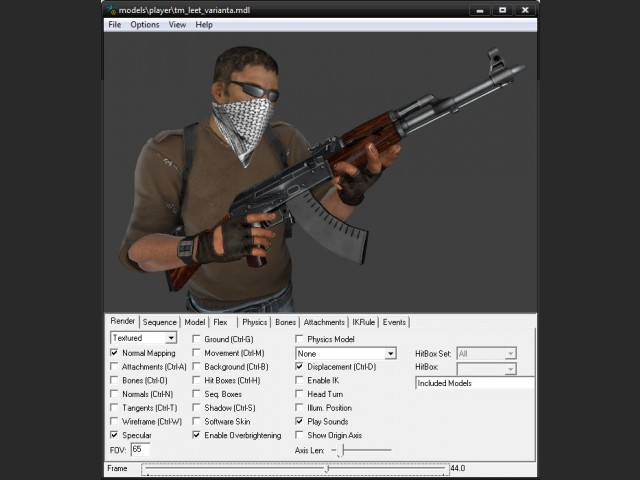Uncheck Enable Overbrightening checkbox

click(196, 435)
